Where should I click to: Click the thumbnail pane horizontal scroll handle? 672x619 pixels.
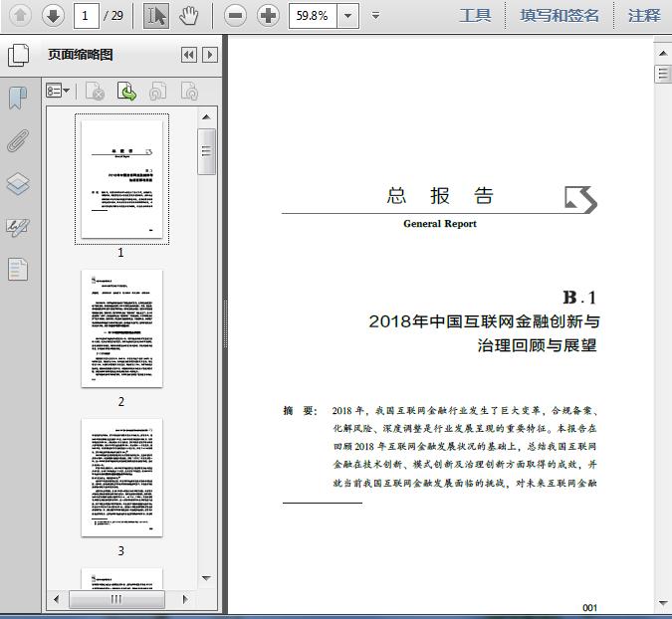[x=116, y=599]
